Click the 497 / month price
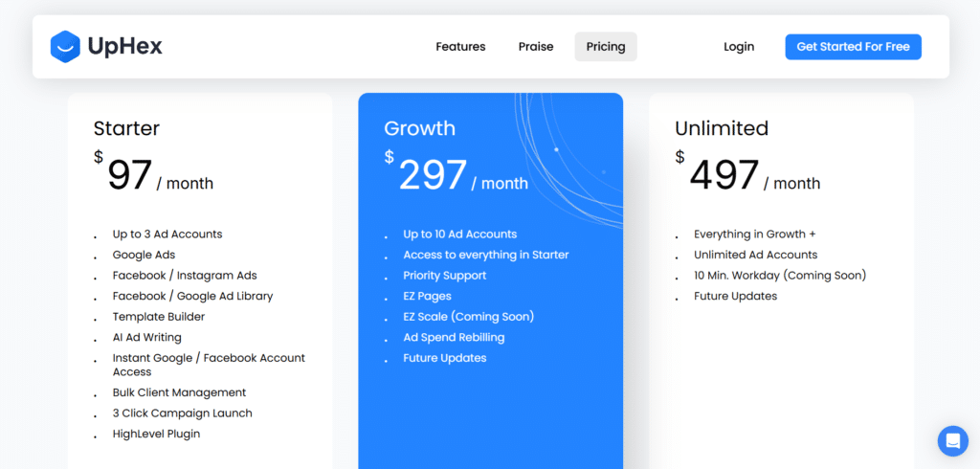This screenshot has height=469, width=980. pos(747,174)
